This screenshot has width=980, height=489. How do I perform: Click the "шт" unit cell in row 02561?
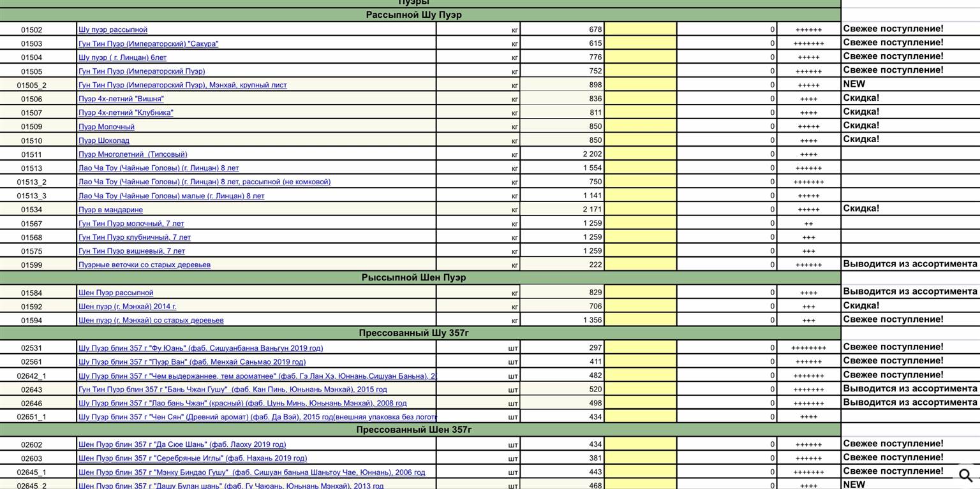(479, 361)
